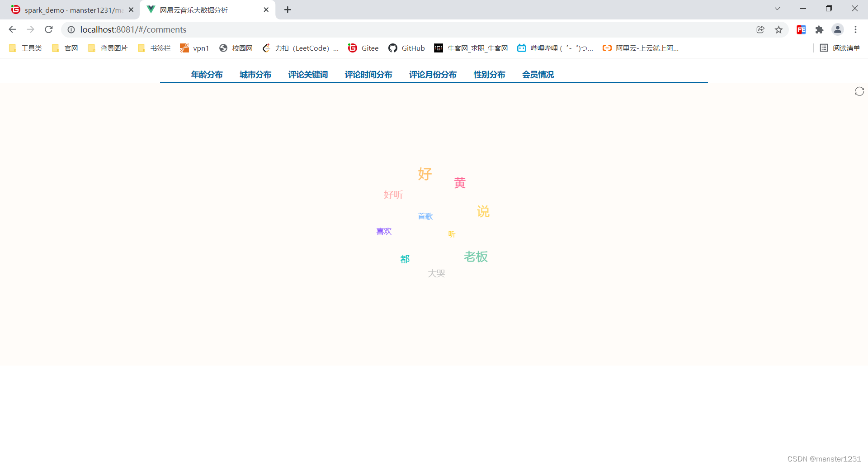Screen dimensions: 868x466
Task: Close the 网易云音乐大数据分析 tab
Action: tap(266, 10)
